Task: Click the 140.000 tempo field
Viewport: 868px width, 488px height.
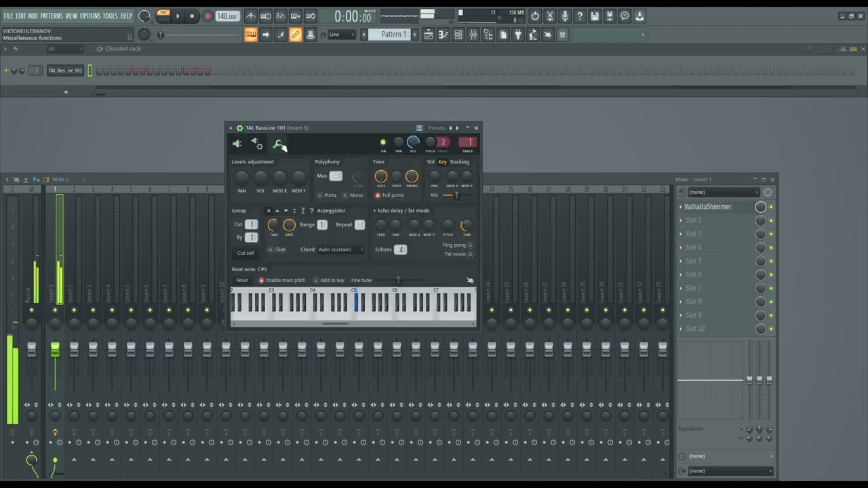Action: coord(226,16)
